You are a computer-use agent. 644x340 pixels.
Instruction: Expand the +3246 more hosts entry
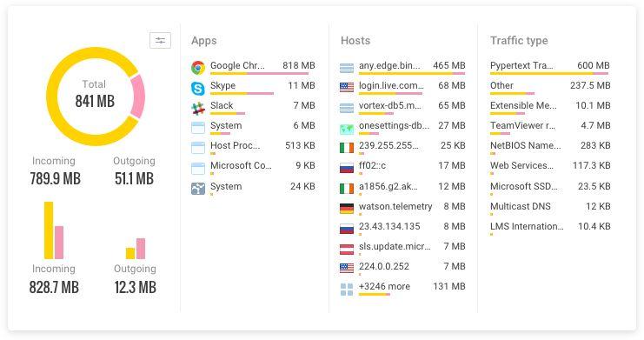[x=402, y=289]
